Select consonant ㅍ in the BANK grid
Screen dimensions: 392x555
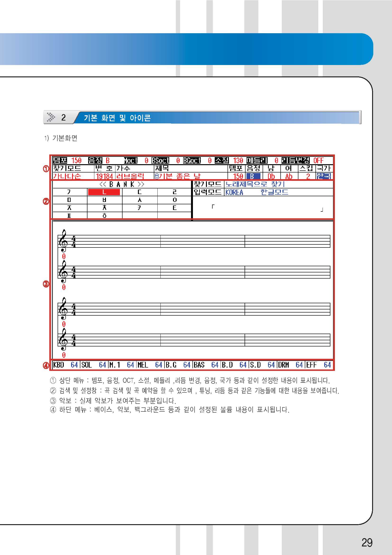point(69,215)
